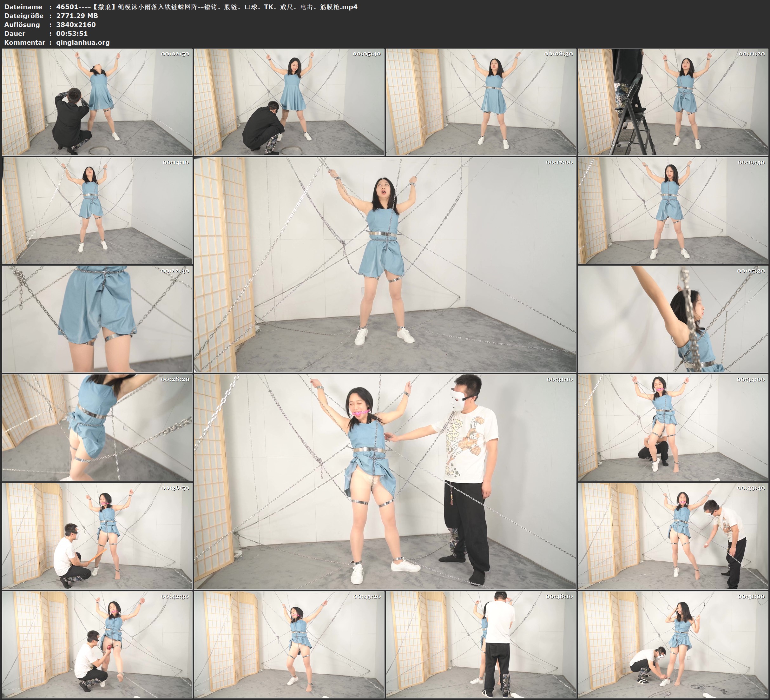Select the thumbnail timestamped 00:05:40
Image resolution: width=770 pixels, height=700 pixels.
point(289,102)
